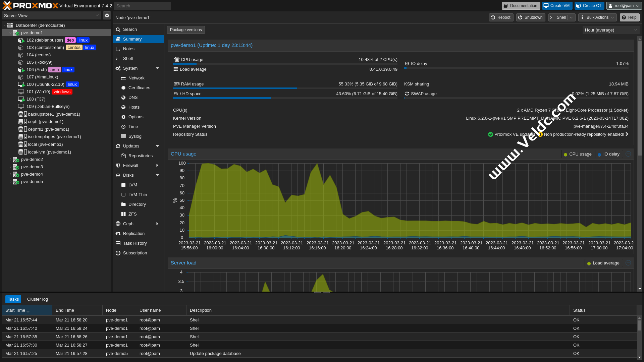This screenshot has width=644, height=362.
Task: Click the Replication arrows icon
Action: click(118, 234)
